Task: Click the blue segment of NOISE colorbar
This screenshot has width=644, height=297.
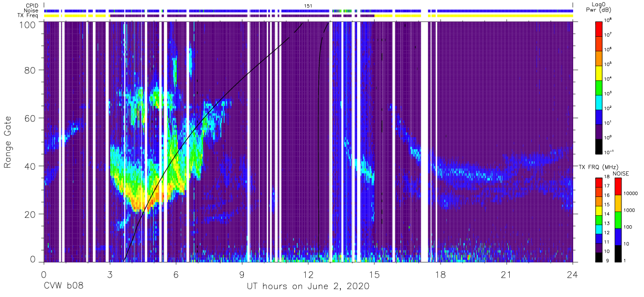Action: click(618, 237)
